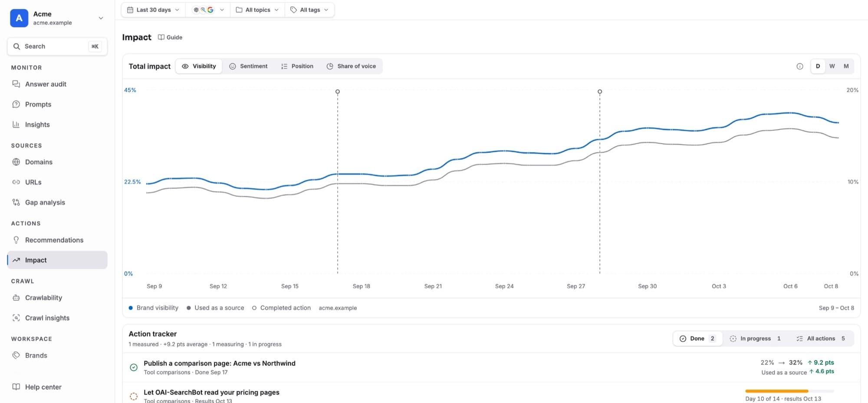This screenshot has height=403, width=868.
Task: Open Crawlability section
Action: (57, 298)
